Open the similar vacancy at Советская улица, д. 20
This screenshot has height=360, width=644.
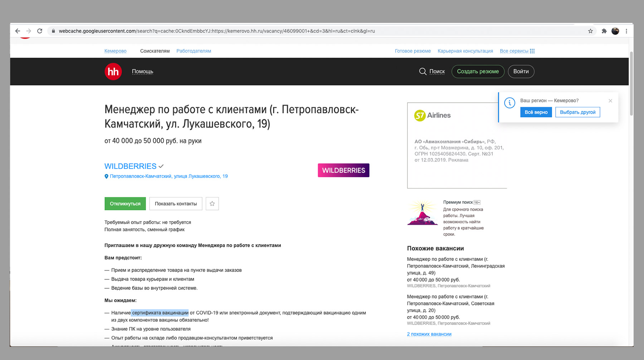(x=451, y=303)
